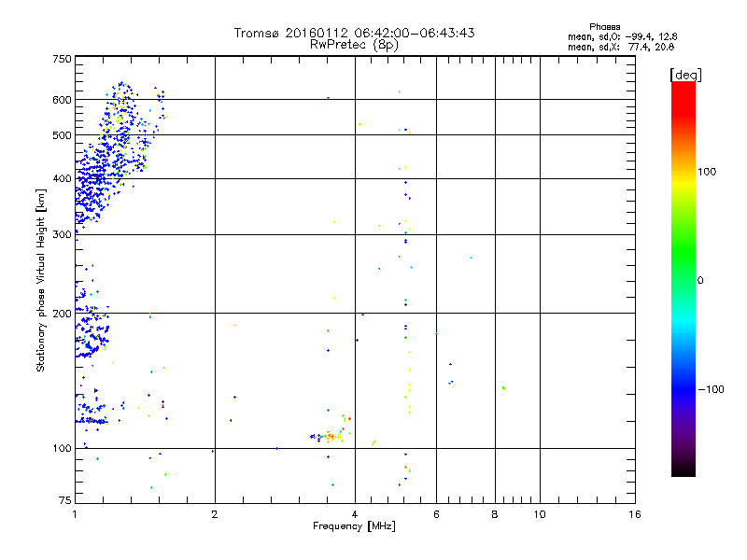Click the plot title starting with Tromsø 20160112
Image resolution: width=747 pixels, height=560 pixels.
point(355,33)
